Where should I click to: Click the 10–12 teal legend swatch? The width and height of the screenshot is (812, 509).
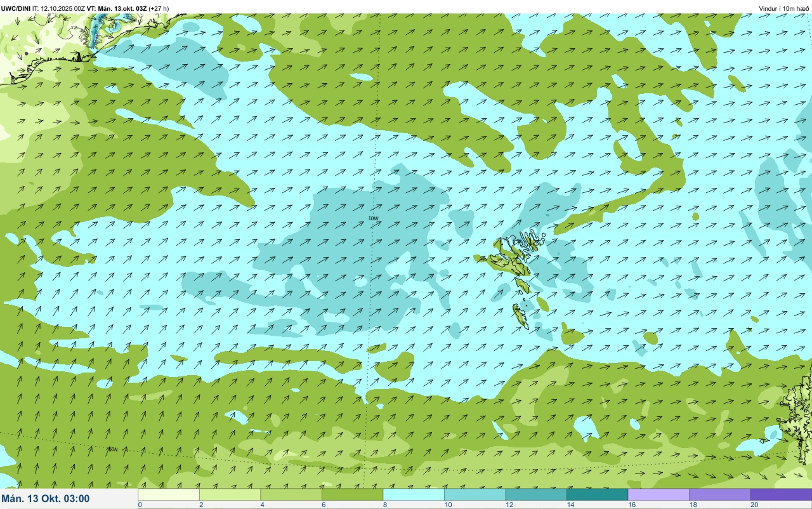tap(475, 495)
